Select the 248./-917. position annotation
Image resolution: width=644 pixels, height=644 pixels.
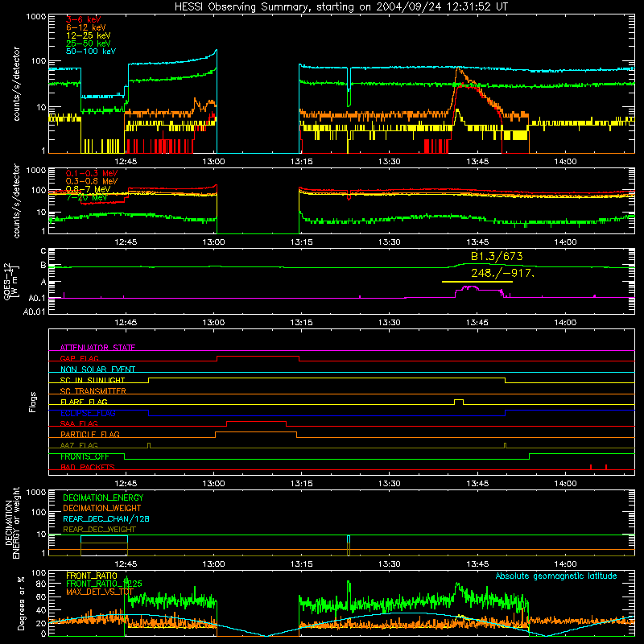(x=502, y=273)
